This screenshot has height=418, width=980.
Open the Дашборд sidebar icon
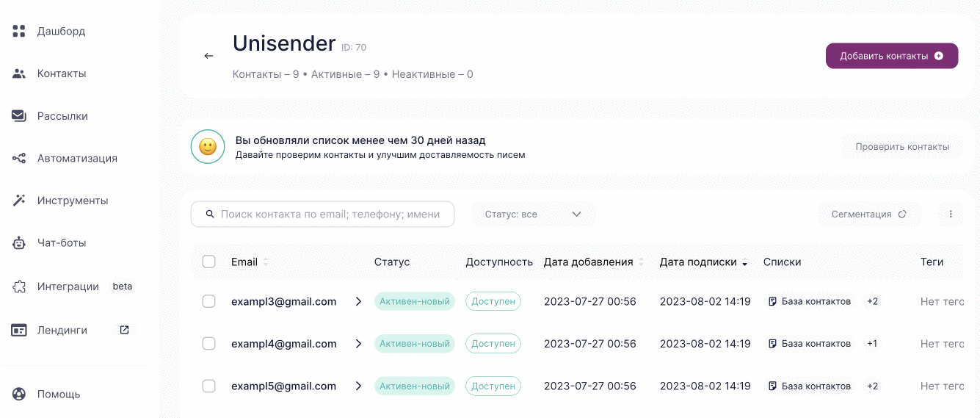[x=19, y=31]
